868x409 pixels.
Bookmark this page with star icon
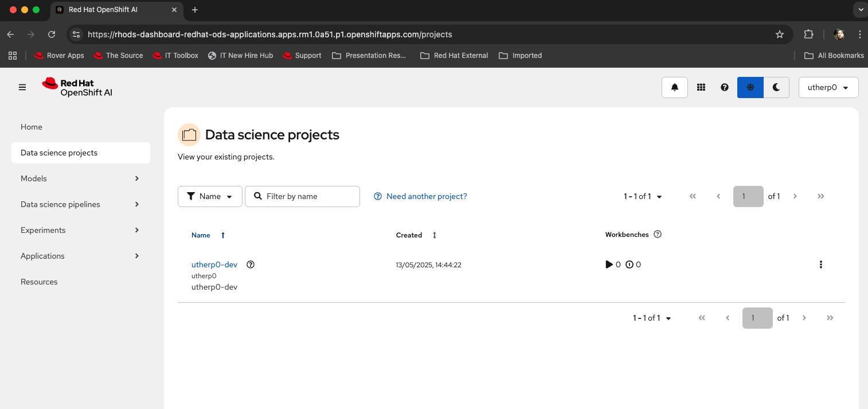[x=779, y=34]
